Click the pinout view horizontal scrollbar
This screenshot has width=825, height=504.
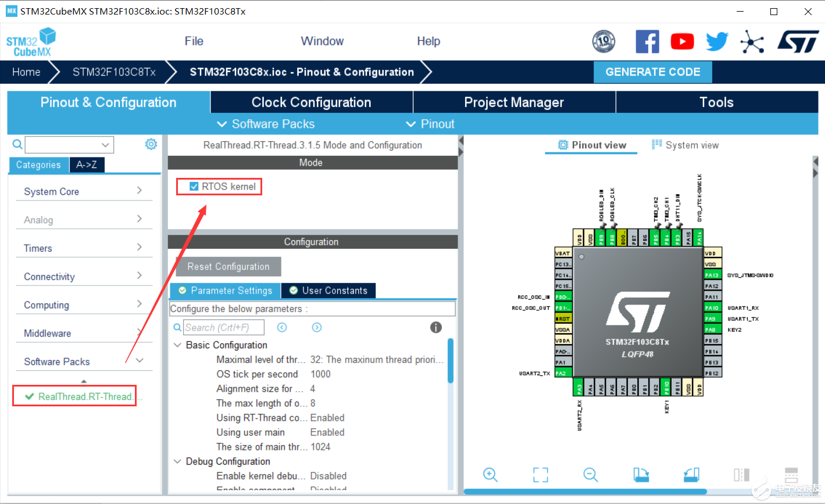tap(585, 492)
